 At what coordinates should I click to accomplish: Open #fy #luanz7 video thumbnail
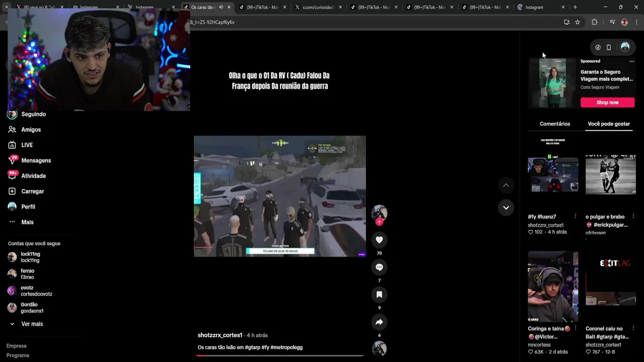[x=553, y=173]
